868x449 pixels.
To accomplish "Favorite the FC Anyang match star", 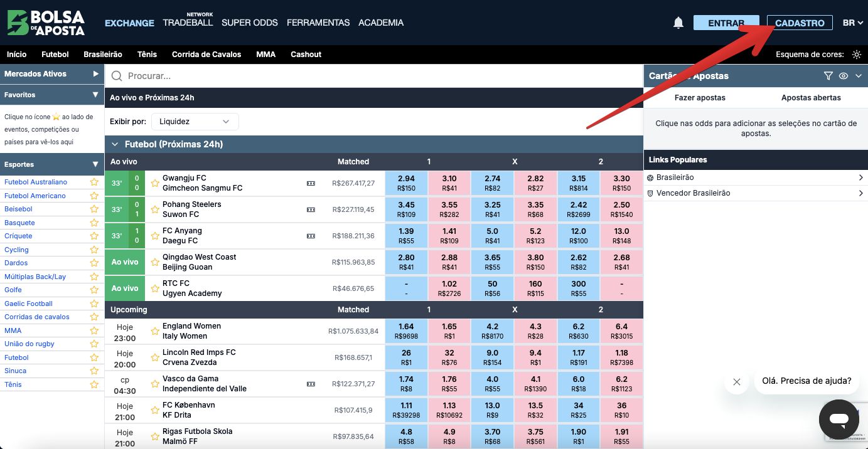I will [x=155, y=236].
